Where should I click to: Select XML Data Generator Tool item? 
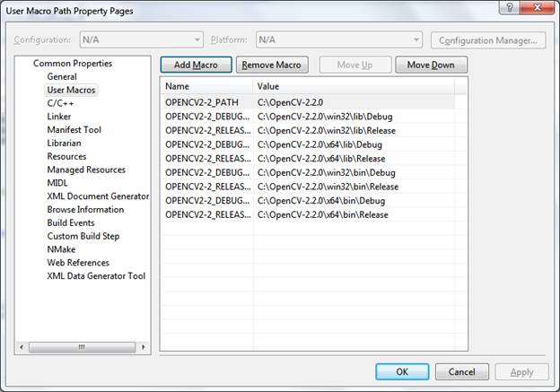tap(96, 275)
